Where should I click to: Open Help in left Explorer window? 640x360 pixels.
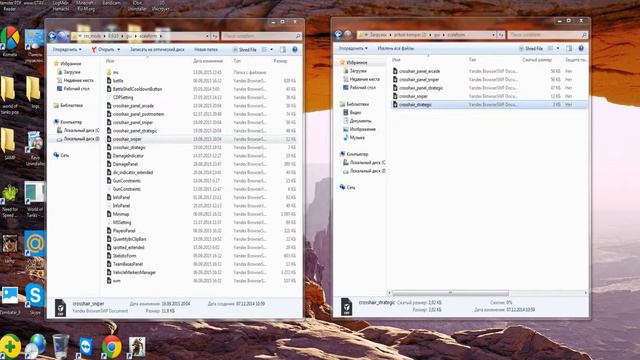pos(295,49)
